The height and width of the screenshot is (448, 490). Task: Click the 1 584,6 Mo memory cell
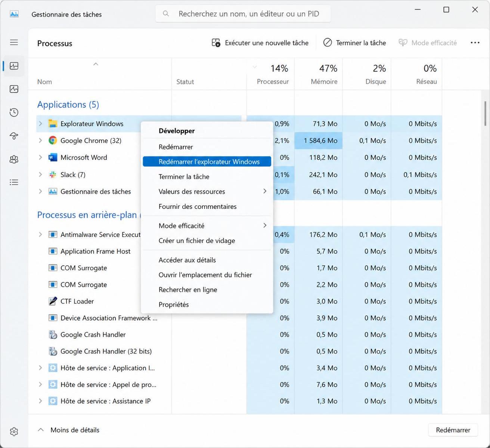(318, 140)
